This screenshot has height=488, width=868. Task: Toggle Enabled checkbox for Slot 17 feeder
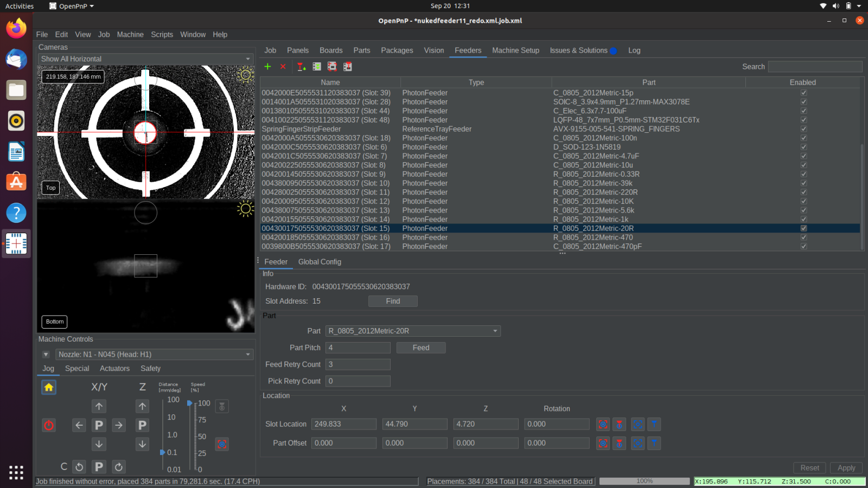tap(803, 246)
